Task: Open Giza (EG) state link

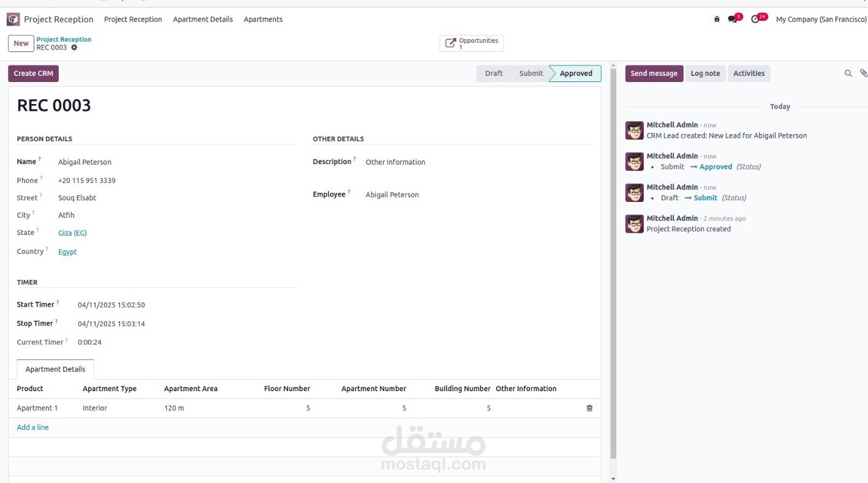Action: click(x=72, y=233)
